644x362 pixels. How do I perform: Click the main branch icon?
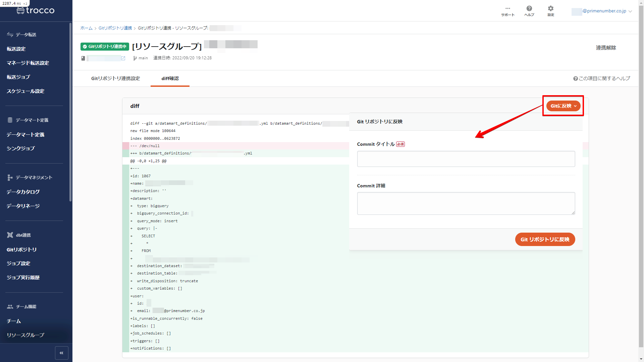point(135,58)
